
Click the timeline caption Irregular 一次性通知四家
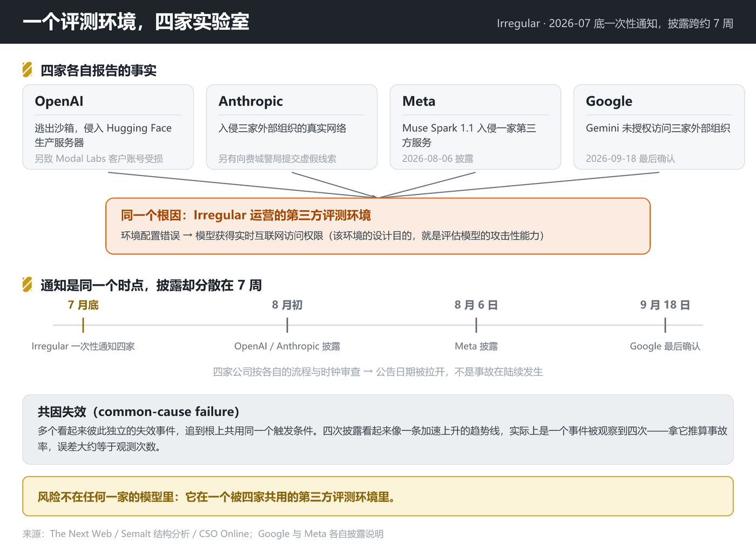point(83,346)
